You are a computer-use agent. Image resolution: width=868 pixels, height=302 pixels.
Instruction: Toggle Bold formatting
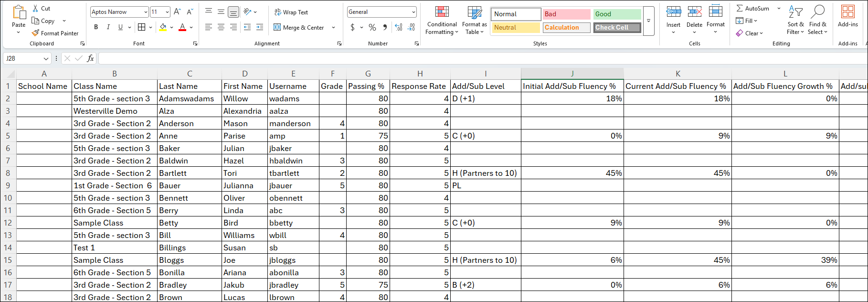pyautogui.click(x=96, y=27)
